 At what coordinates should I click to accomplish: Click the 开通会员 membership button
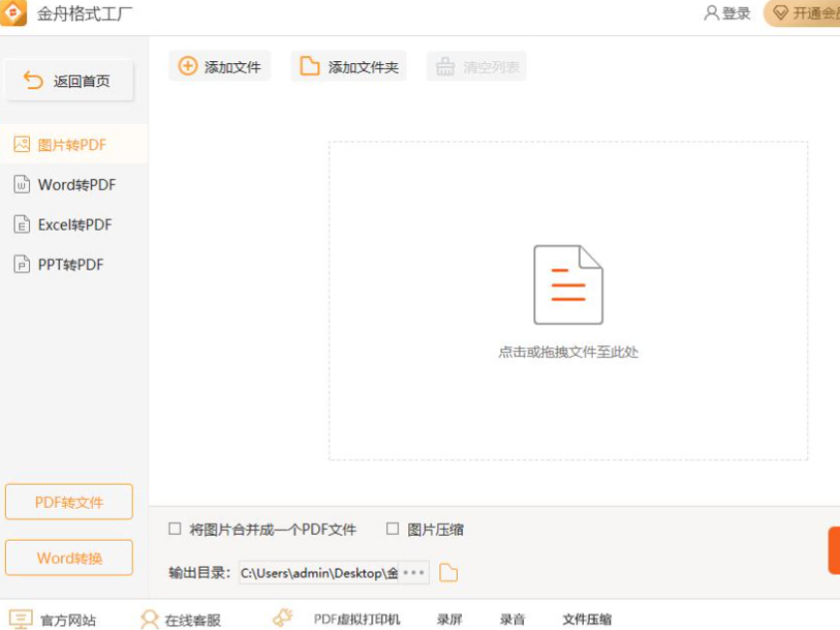click(802, 14)
